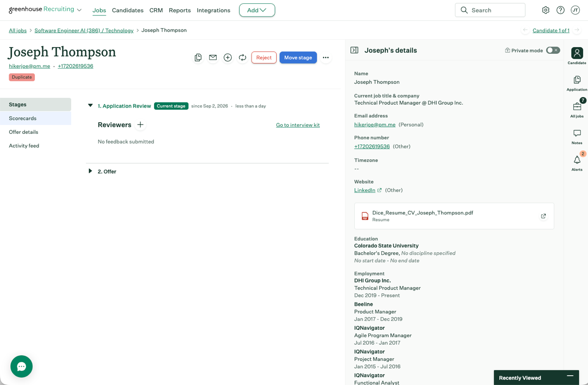Image resolution: width=588 pixels, height=385 pixels.
Task: Open the Add dropdown button
Action: [257, 10]
